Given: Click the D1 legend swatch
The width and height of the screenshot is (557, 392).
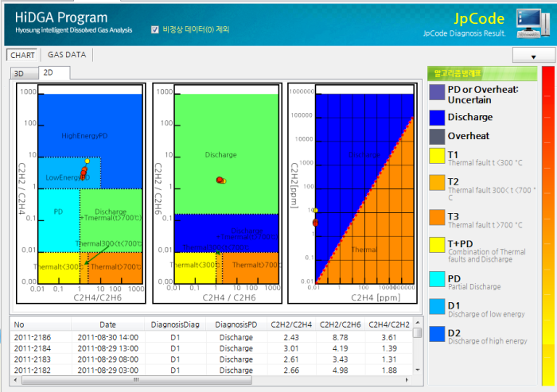Looking at the screenshot, I should [437, 306].
